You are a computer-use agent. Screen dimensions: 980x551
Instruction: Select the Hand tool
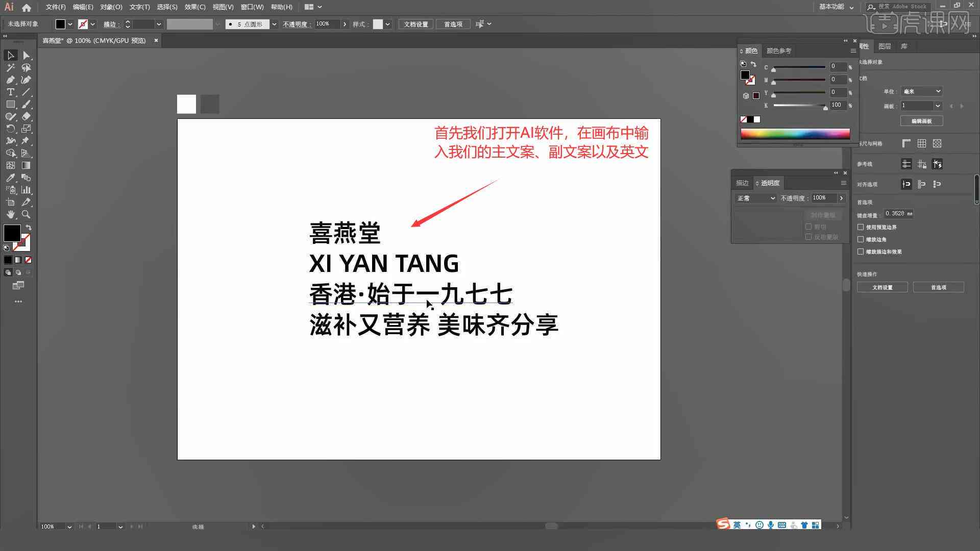point(10,214)
